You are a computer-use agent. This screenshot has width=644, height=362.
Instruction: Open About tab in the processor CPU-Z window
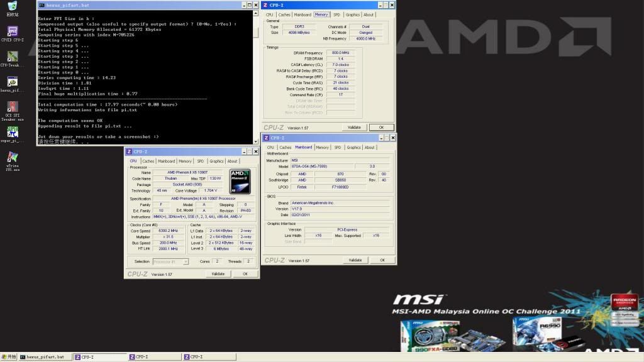232,161
